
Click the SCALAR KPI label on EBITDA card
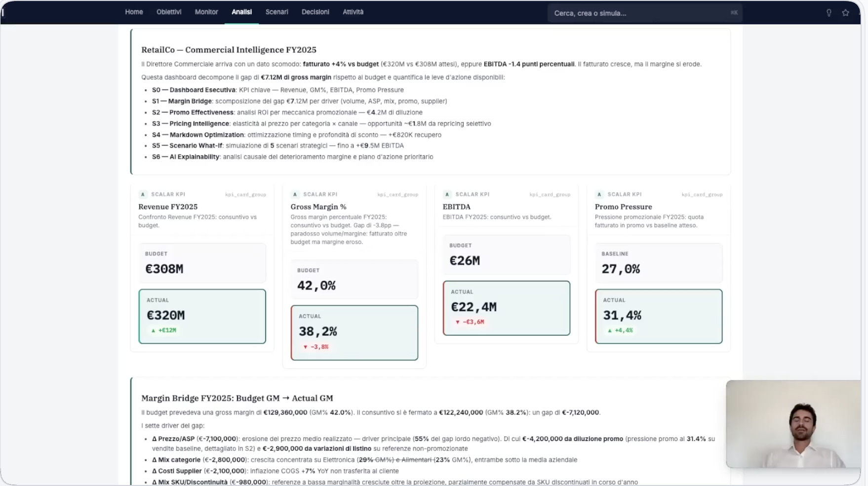[x=472, y=195]
